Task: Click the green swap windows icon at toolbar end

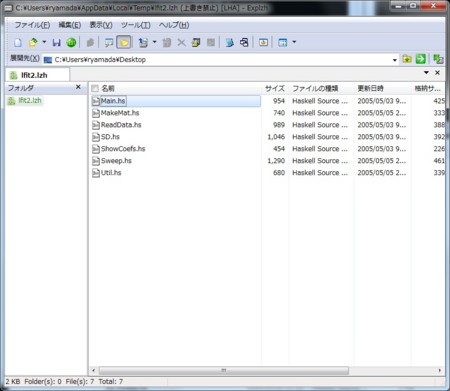Action: 438,59
